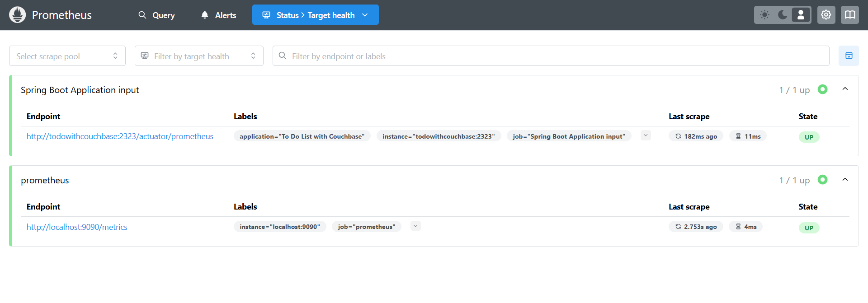Click the magnifier icon in endpoint filter

pos(283,56)
